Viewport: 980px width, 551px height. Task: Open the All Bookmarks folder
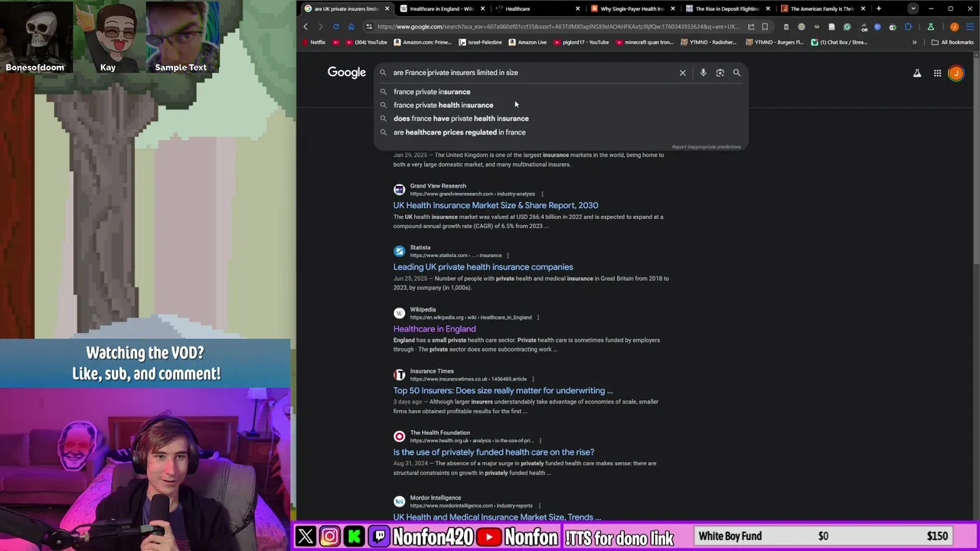(x=952, y=42)
